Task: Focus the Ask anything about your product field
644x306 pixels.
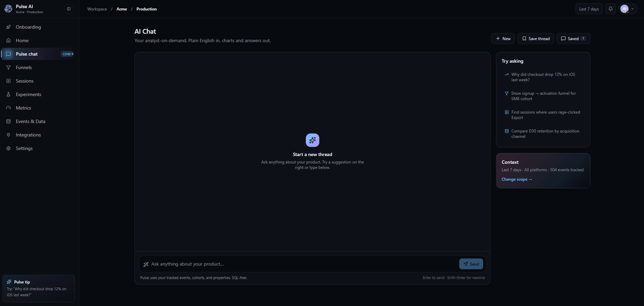Action: click(303, 264)
